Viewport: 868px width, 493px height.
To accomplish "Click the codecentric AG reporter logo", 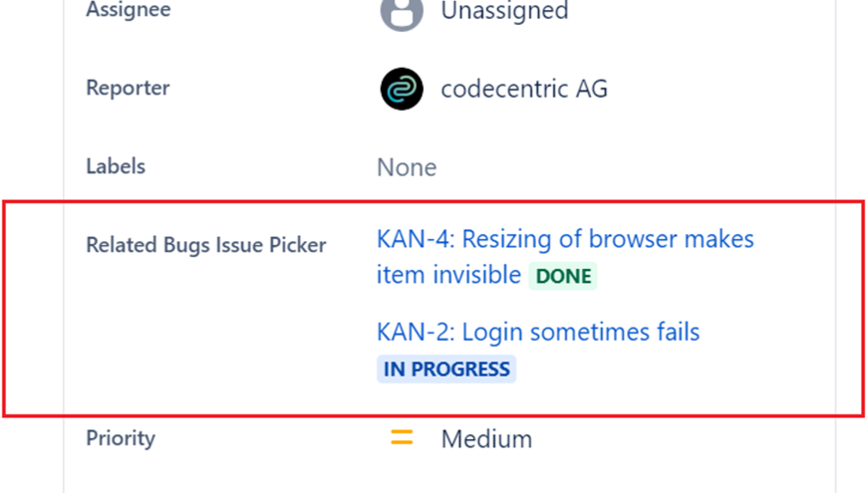I will coord(402,89).
